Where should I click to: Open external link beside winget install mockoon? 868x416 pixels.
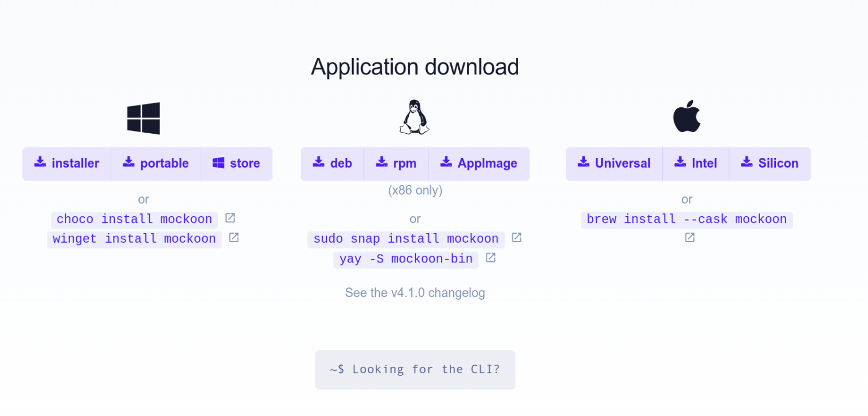pos(233,237)
